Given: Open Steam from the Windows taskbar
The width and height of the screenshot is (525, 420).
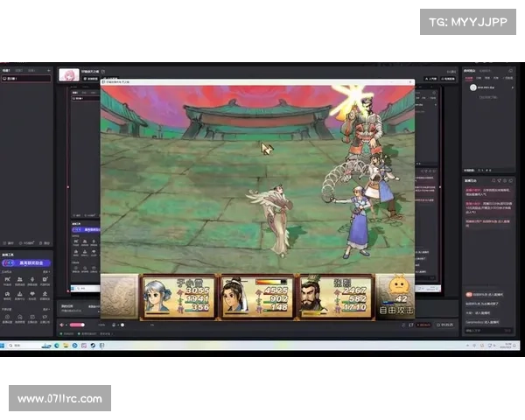Looking at the screenshot, I should pyautogui.click(x=93, y=346).
